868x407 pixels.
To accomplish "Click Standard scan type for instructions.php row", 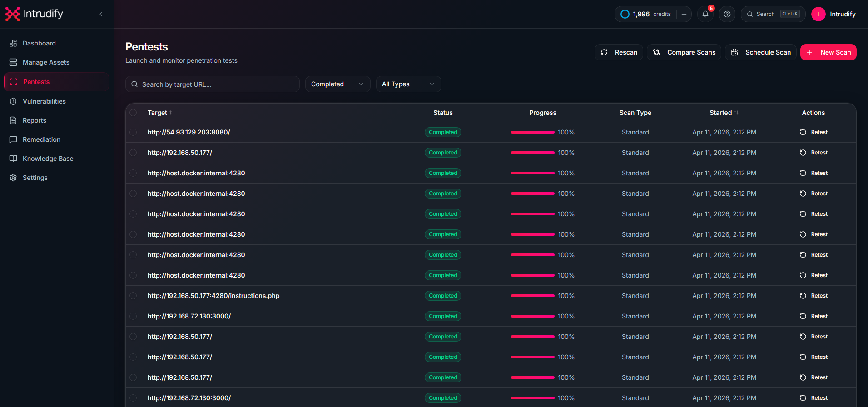I will [635, 296].
